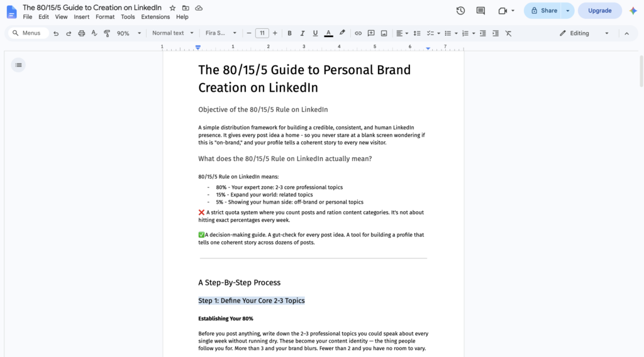Toggle underline formatting
The height and width of the screenshot is (357, 644).
pyautogui.click(x=315, y=33)
